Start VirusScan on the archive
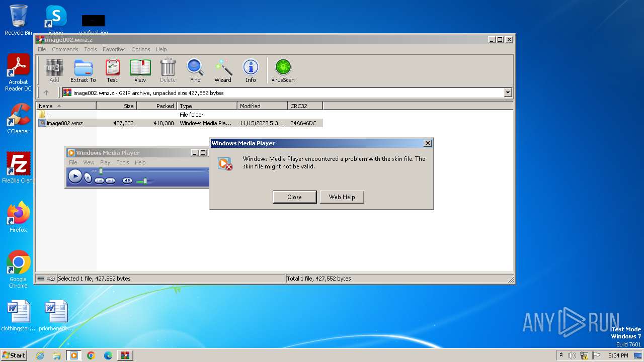This screenshot has width=644, height=362. [x=283, y=70]
